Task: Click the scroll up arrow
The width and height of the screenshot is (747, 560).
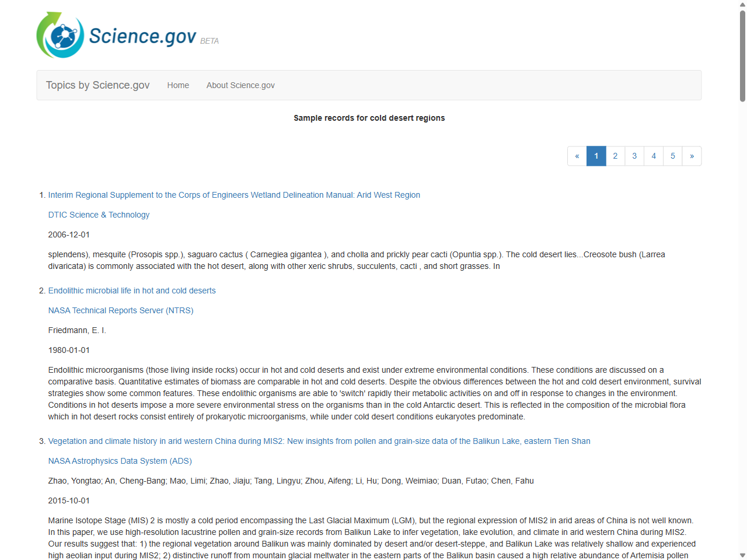Action: pos(742,4)
